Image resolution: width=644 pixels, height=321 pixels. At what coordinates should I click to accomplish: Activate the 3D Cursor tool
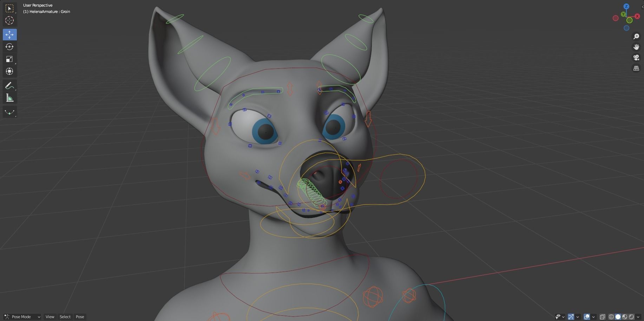(x=9, y=20)
